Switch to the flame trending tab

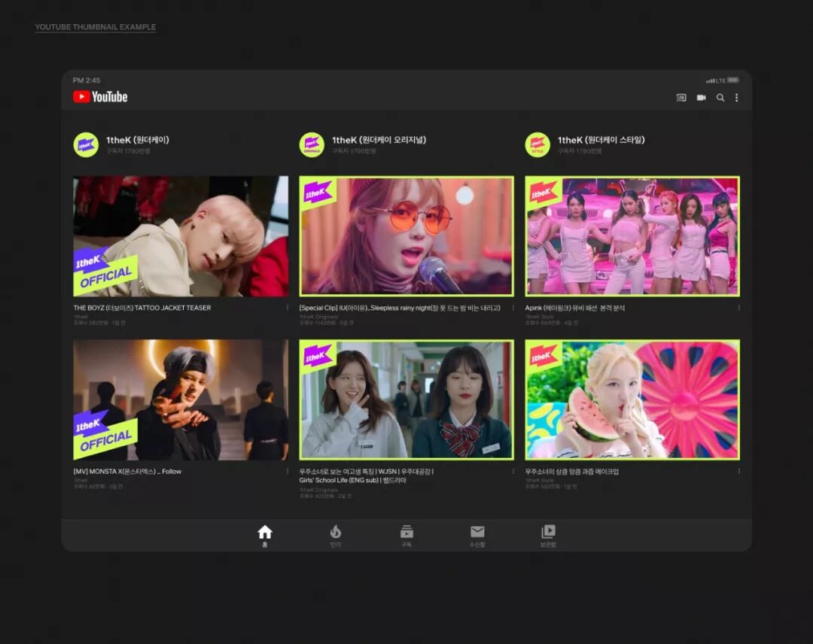[336, 536]
